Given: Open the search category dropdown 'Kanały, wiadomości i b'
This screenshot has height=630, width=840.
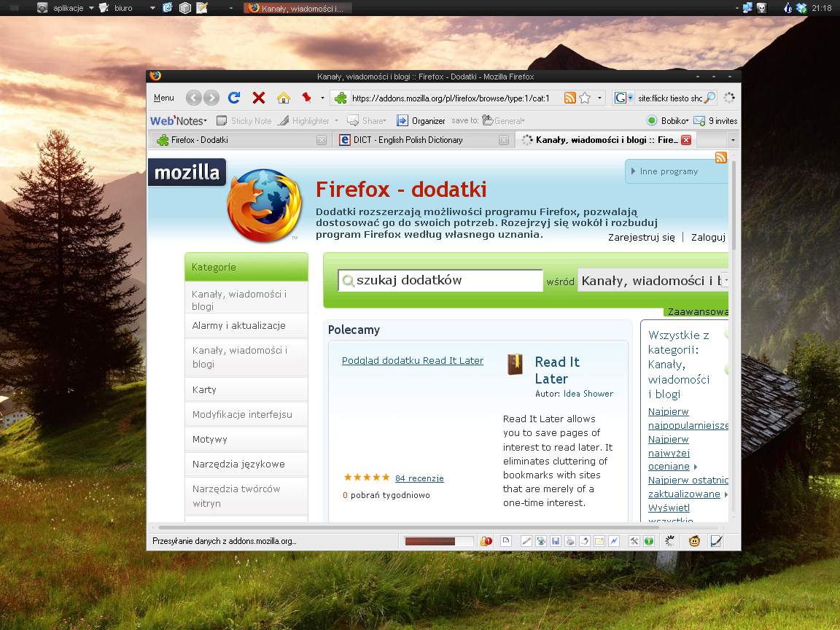Looking at the screenshot, I should (x=653, y=280).
